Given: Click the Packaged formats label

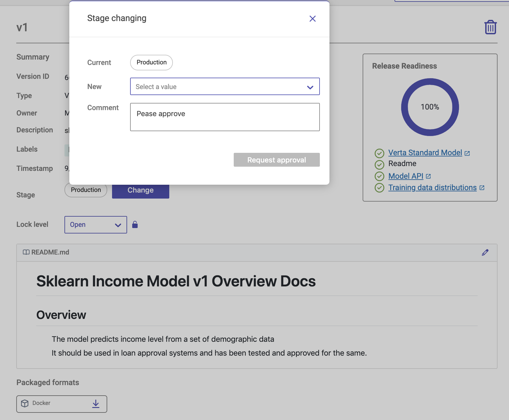Looking at the screenshot, I should tap(48, 382).
